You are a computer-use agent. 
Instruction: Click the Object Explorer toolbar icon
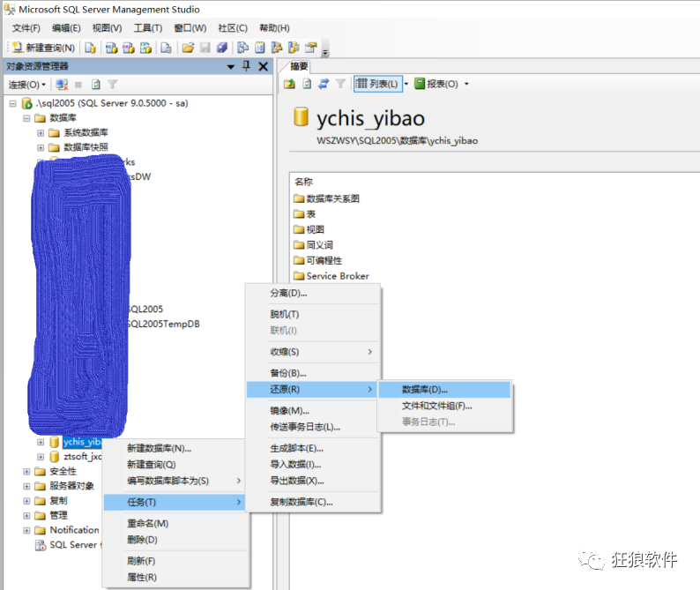277,48
